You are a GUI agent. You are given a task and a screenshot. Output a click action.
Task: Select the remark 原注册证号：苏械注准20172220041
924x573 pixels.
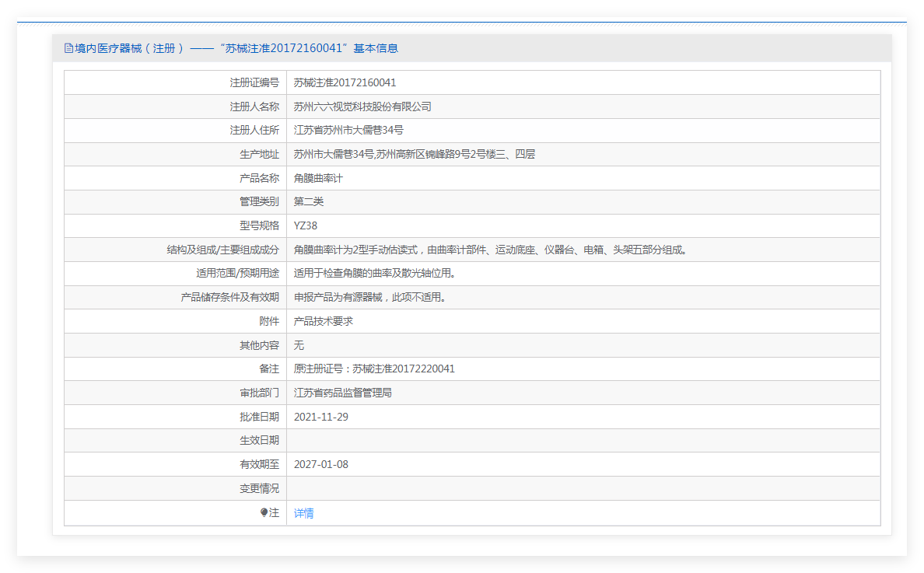pyautogui.click(x=374, y=369)
